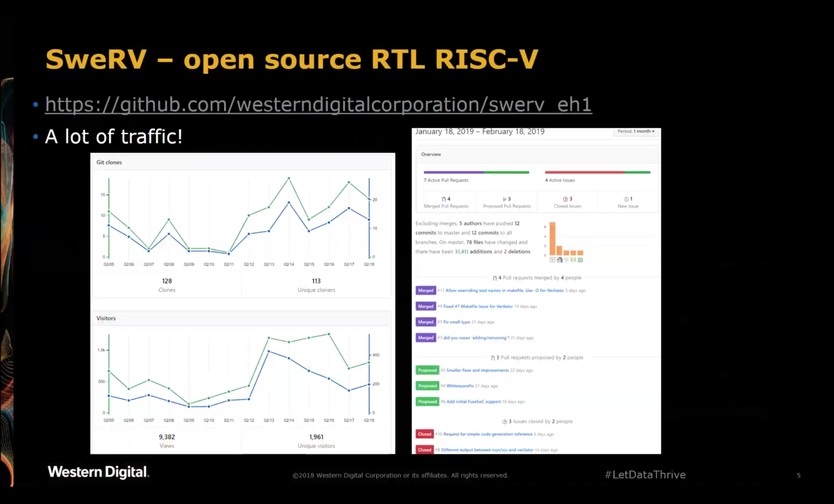Open issue #10 Request for simple code generation
834x504 pixels.
click(488, 434)
